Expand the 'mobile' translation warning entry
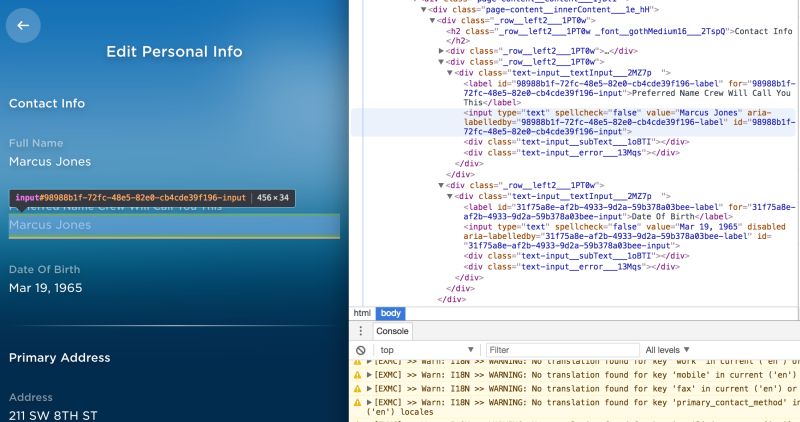Image resolution: width=800 pixels, height=422 pixels. (x=369, y=375)
